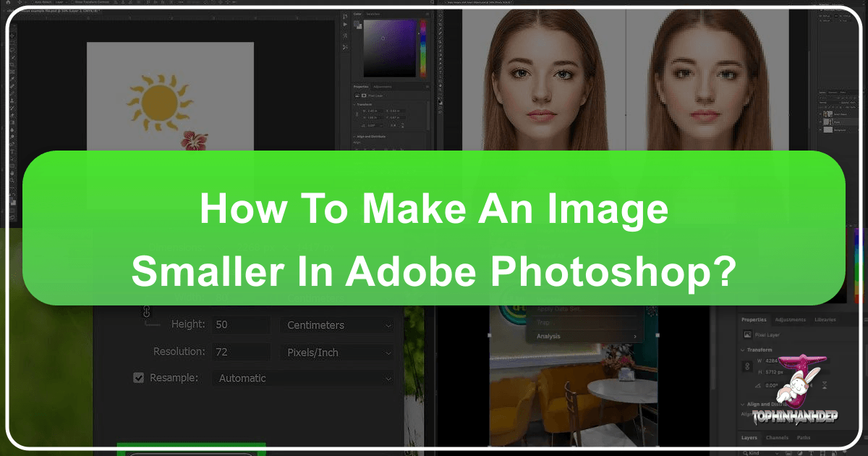Viewport: 868px width, 456px height.
Task: Click the search magnifier icon in the top bar
Action: 432,3
